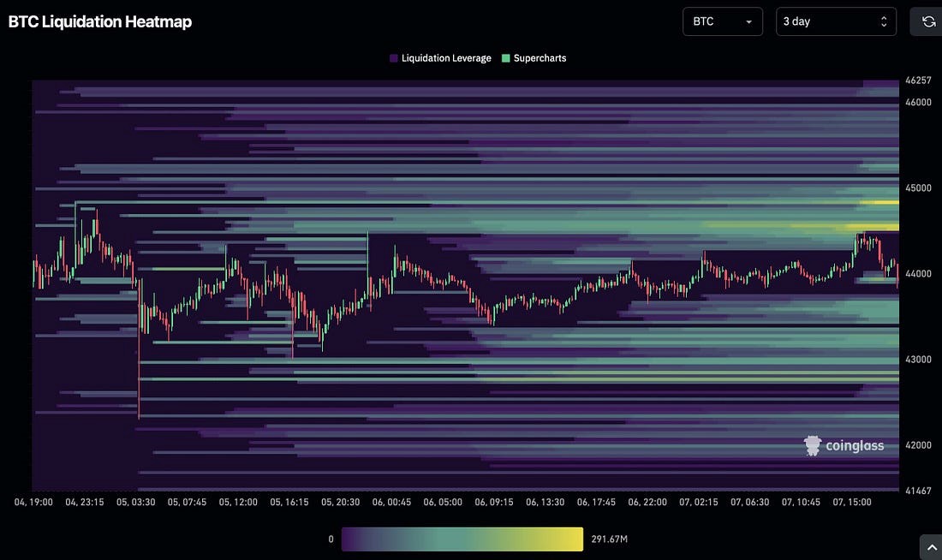The image size is (942, 560).
Task: Click the BTC Liquidation Heatmap title
Action: [x=99, y=21]
